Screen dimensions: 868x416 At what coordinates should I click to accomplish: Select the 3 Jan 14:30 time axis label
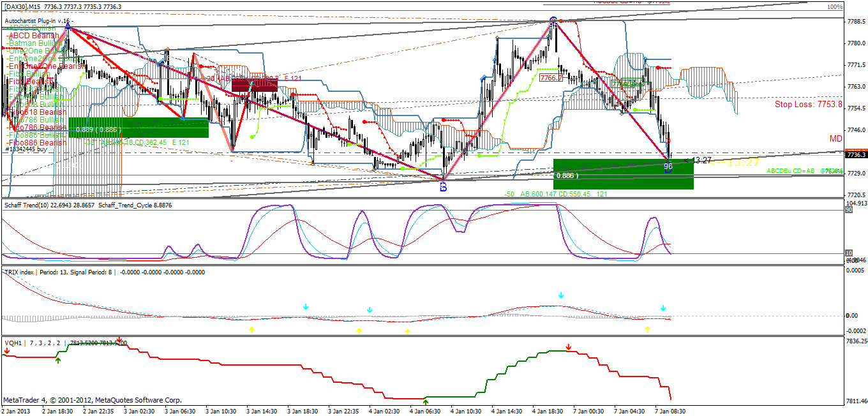tap(262, 412)
